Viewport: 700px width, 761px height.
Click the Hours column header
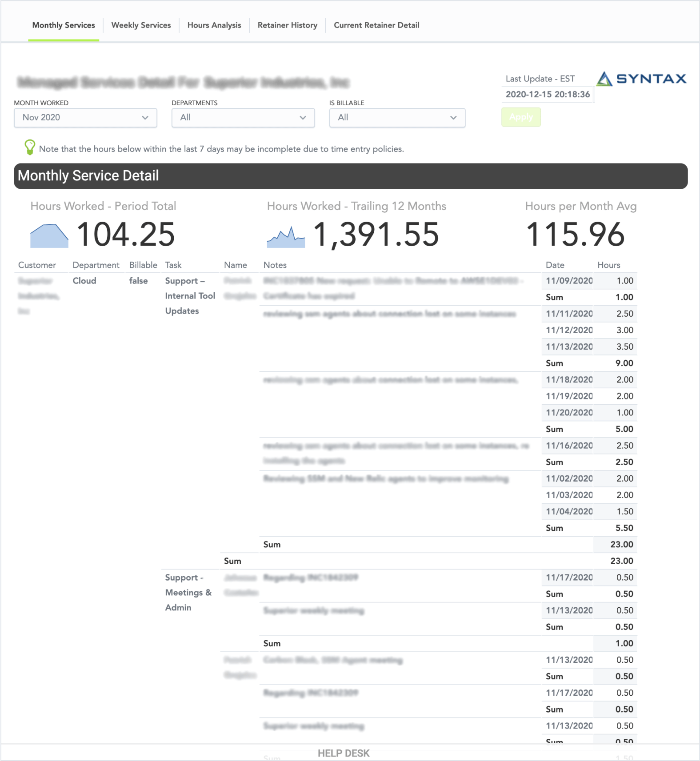pyautogui.click(x=608, y=265)
